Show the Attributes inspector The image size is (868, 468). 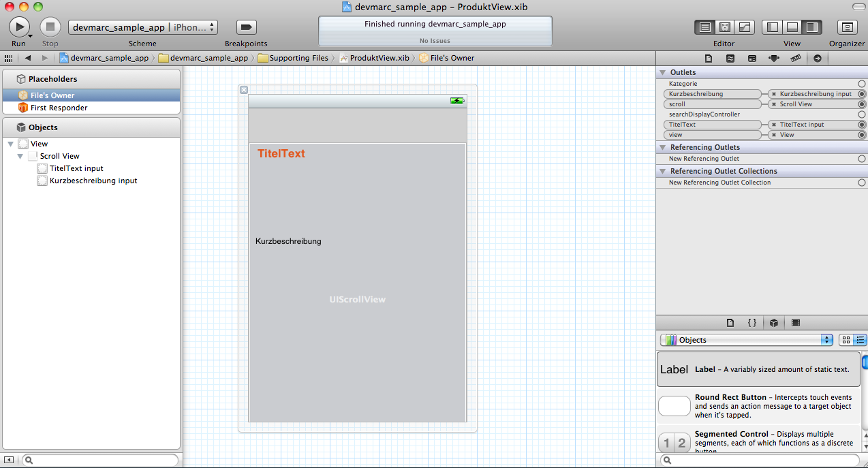pos(773,59)
